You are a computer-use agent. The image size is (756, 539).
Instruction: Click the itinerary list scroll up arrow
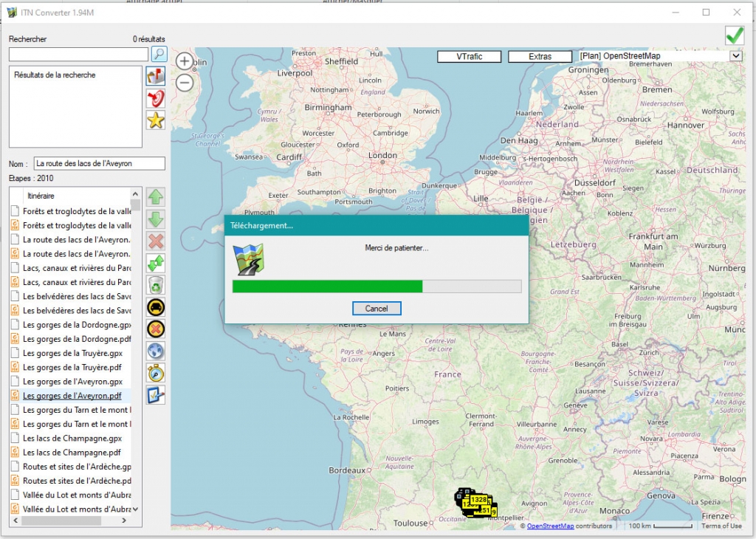tap(135, 193)
